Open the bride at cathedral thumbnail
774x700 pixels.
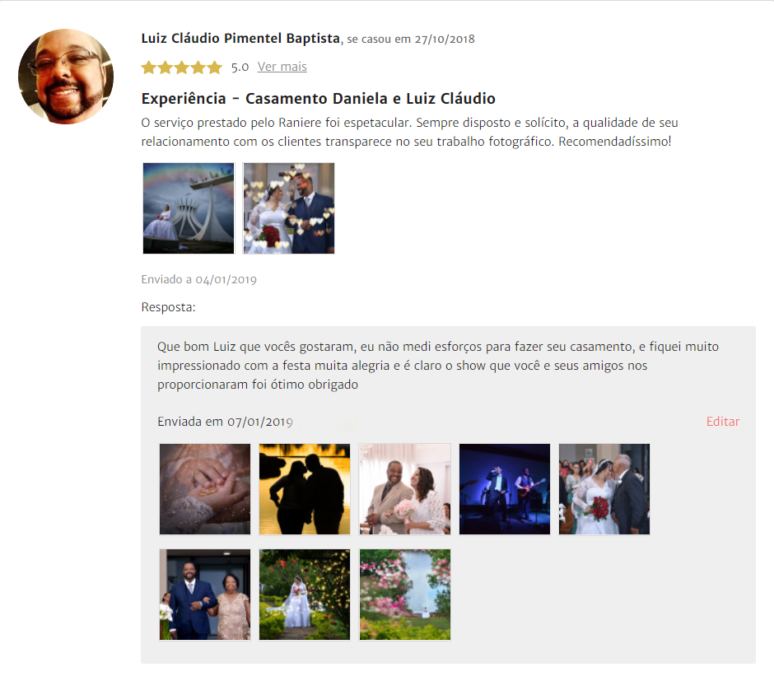pos(189,208)
